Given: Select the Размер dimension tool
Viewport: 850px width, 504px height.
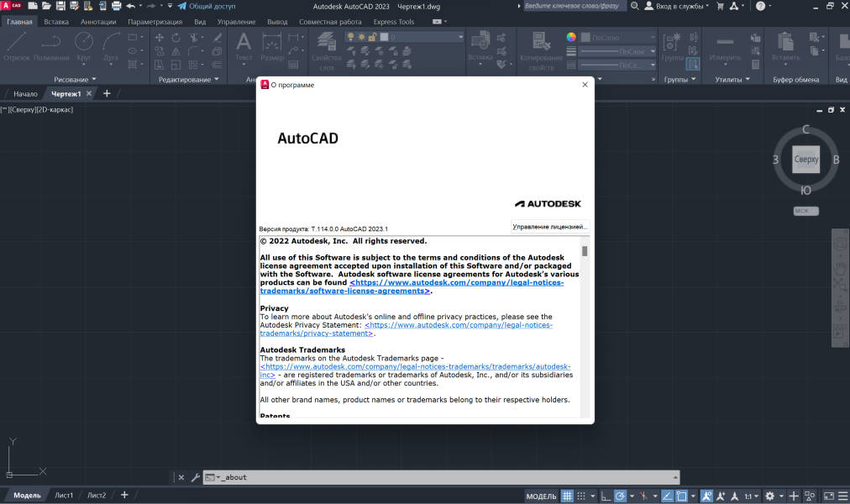Looking at the screenshot, I should [271, 47].
